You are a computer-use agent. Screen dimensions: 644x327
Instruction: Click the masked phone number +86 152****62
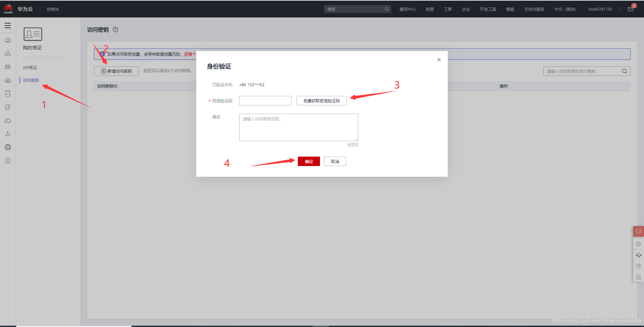252,85
